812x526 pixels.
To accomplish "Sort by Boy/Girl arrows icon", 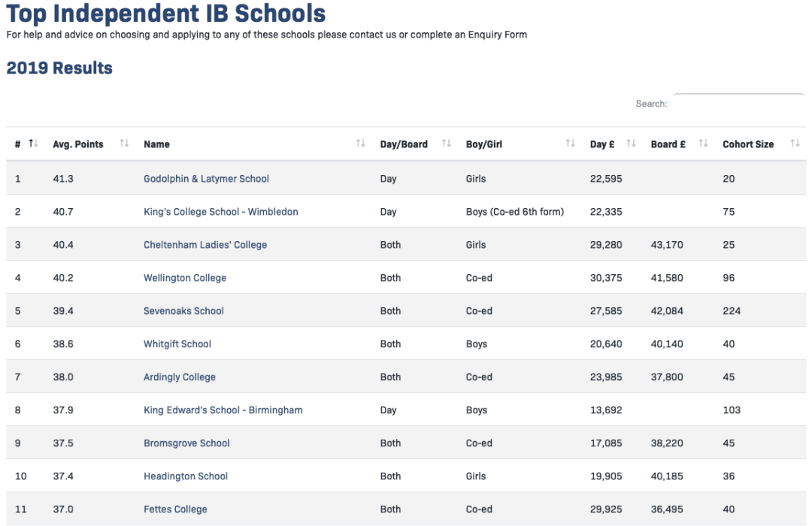I will coord(570,144).
